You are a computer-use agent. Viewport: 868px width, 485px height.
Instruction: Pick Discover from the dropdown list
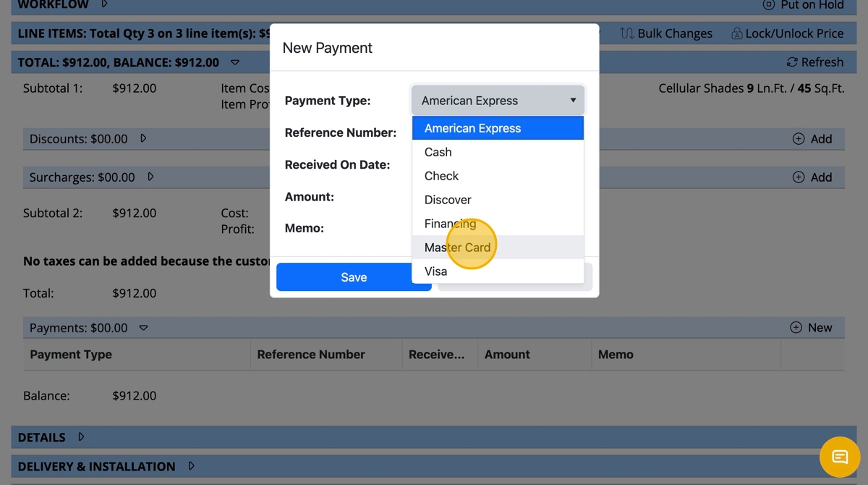(498, 200)
